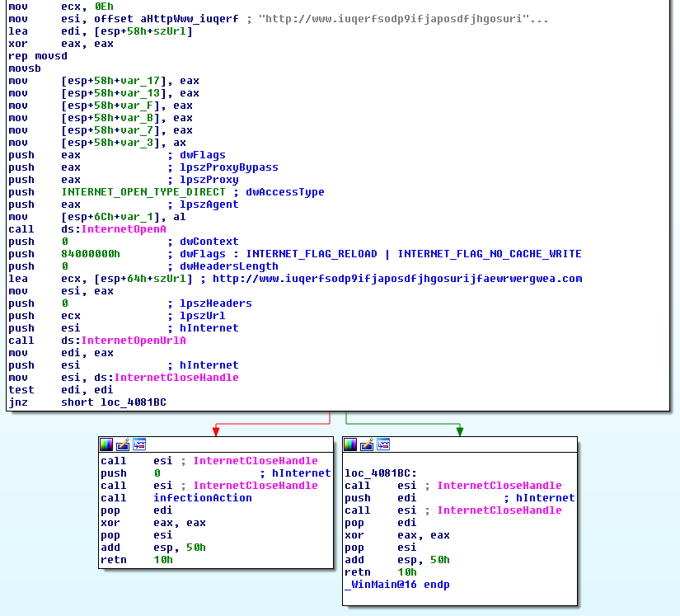The height and width of the screenshot is (616, 680).
Task: Click 'add esp, 50h' in loc_4081BC block
Action: coord(397,560)
